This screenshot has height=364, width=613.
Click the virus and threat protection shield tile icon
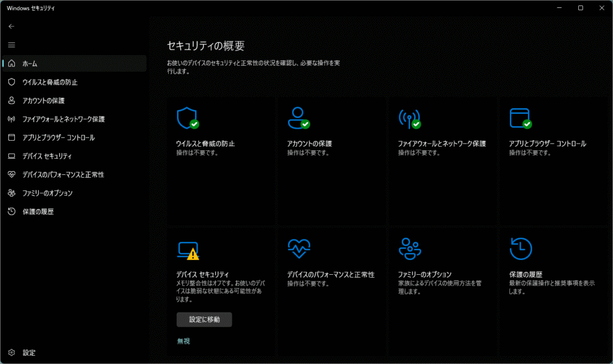click(187, 119)
